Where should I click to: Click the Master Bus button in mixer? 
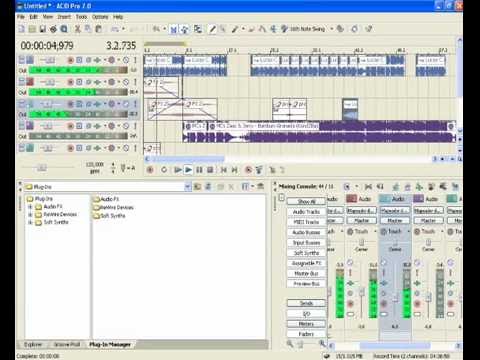point(306,274)
